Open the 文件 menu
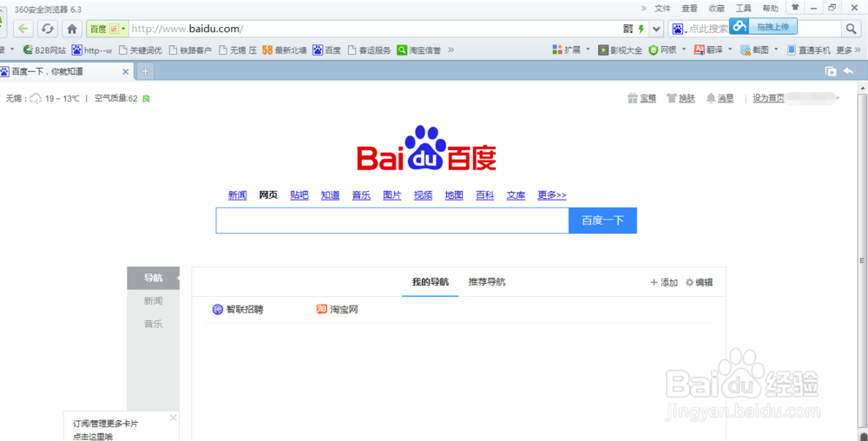Image resolution: width=868 pixels, height=441 pixels. pyautogui.click(x=662, y=9)
